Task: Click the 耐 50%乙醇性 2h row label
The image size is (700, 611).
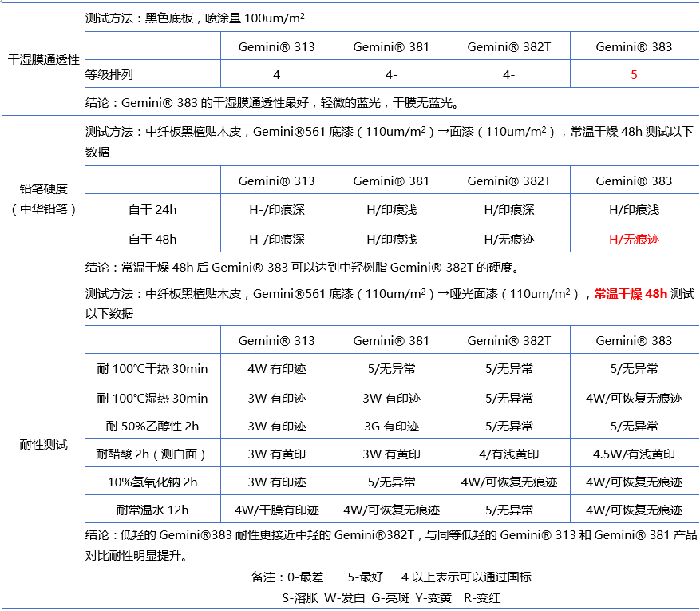Action: click(152, 426)
